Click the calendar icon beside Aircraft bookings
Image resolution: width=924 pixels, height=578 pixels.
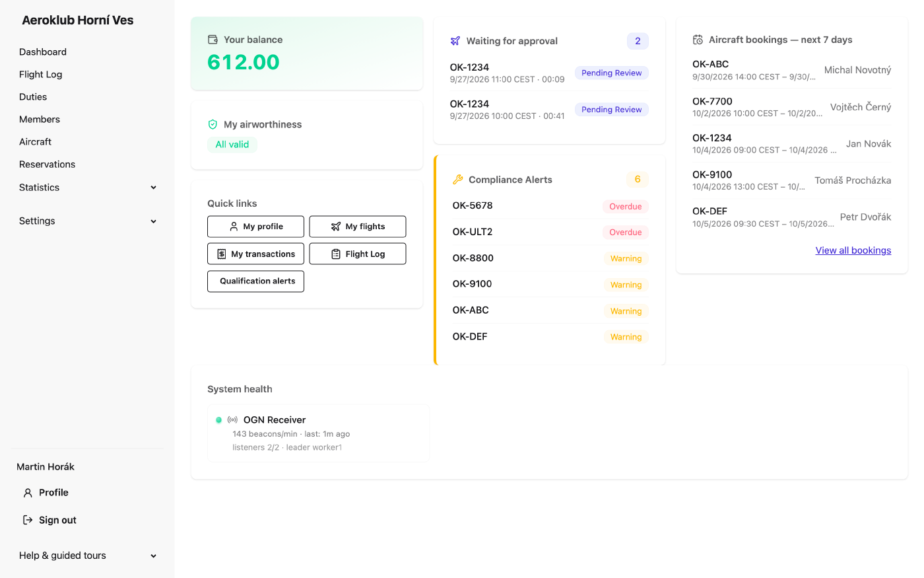698,40
